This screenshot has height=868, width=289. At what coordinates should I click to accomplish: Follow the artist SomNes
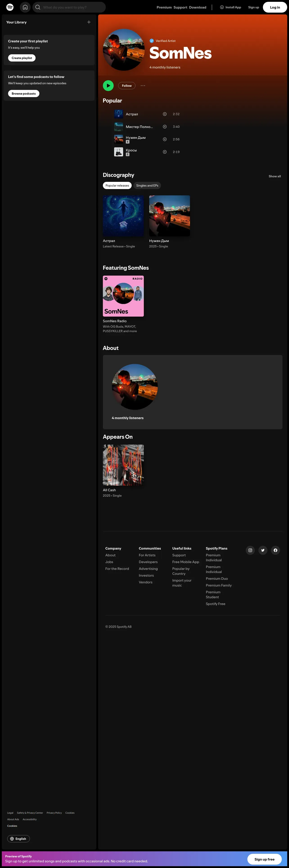(x=127, y=86)
